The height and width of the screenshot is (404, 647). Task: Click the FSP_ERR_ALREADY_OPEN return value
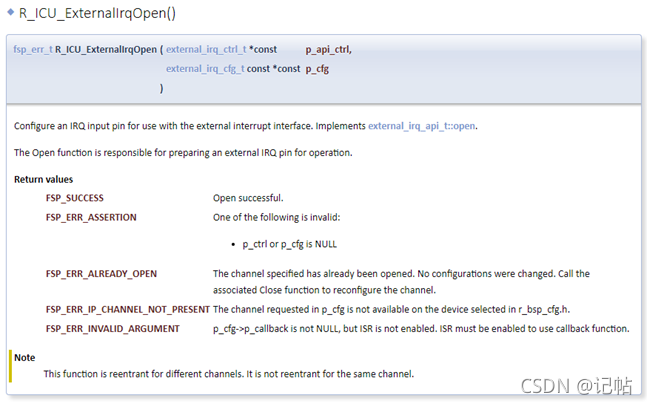(x=102, y=274)
